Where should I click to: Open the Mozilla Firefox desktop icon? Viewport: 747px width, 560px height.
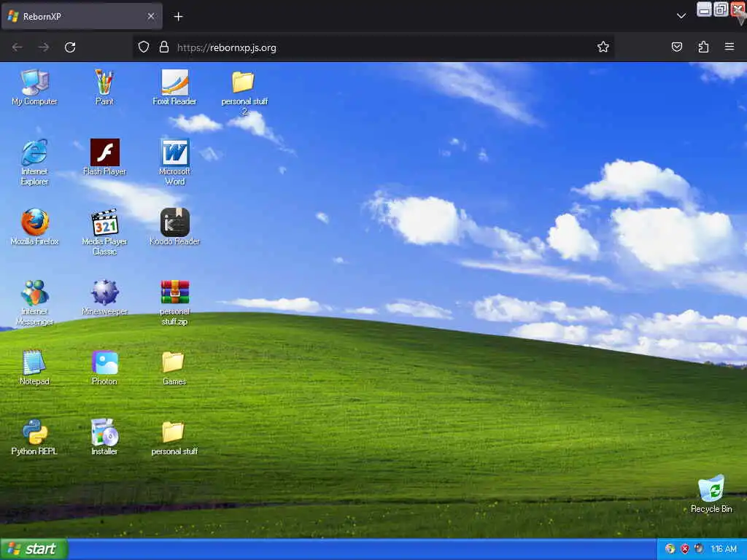pos(34,227)
